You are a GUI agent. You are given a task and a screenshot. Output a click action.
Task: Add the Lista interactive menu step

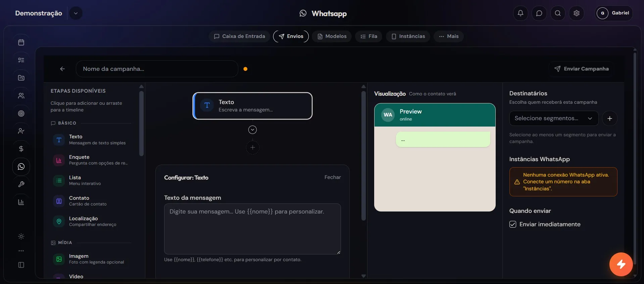pyautogui.click(x=91, y=181)
